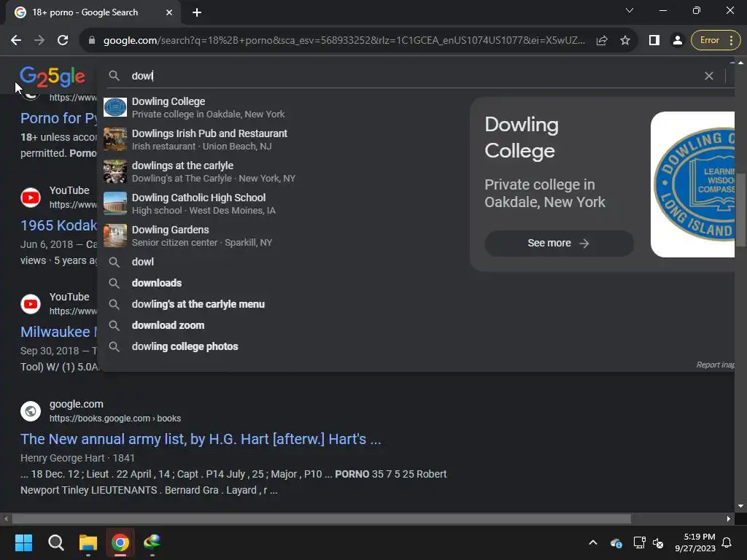Click the Dowling College thumbnail in suggestions
The width and height of the screenshot is (747, 560).
coord(115,108)
